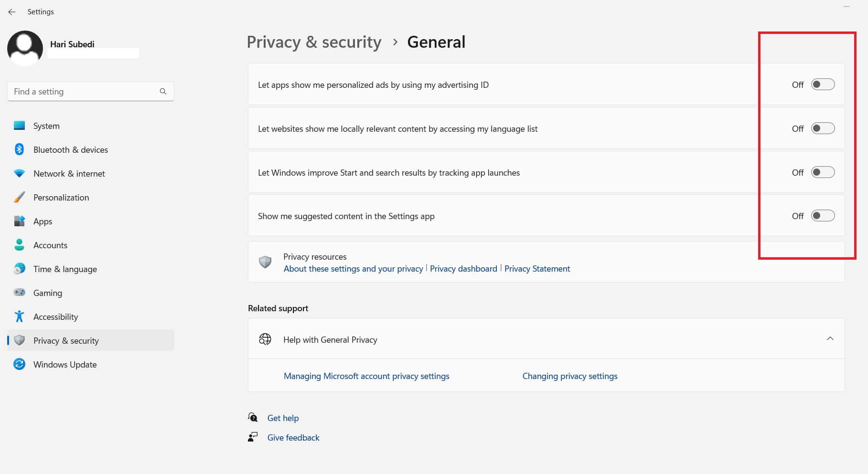Open the Privacy dashboard link
868x474 pixels.
click(463, 269)
